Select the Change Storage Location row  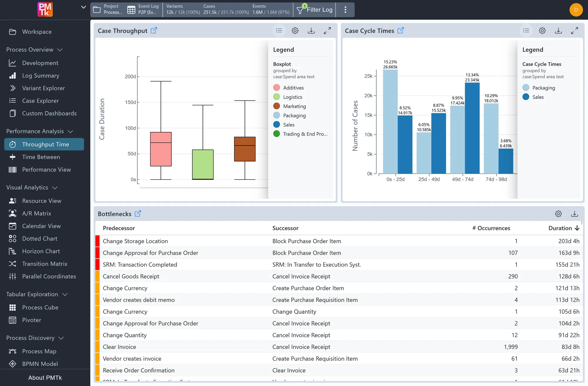tap(338, 241)
